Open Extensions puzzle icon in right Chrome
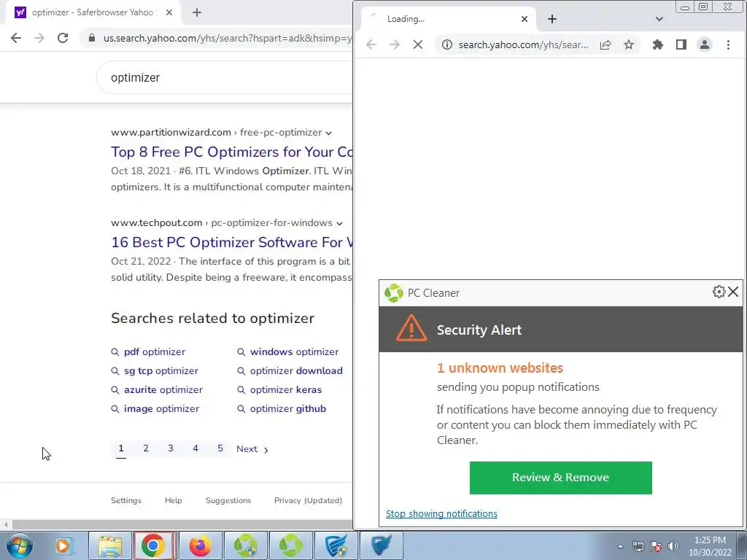 tap(658, 44)
